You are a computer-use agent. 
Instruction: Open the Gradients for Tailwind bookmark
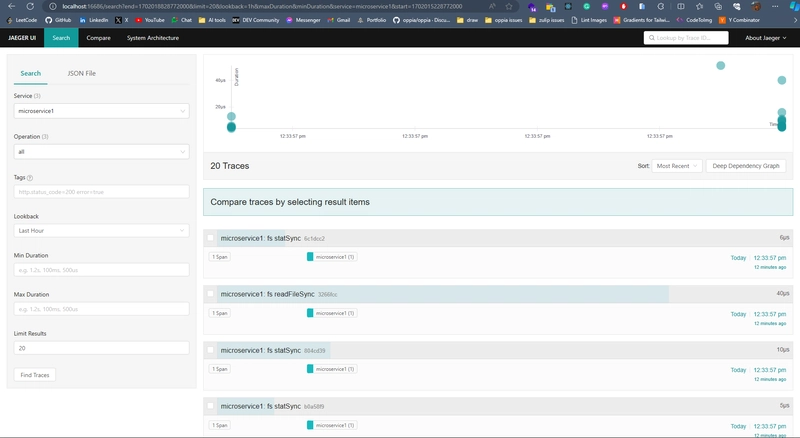pos(641,20)
